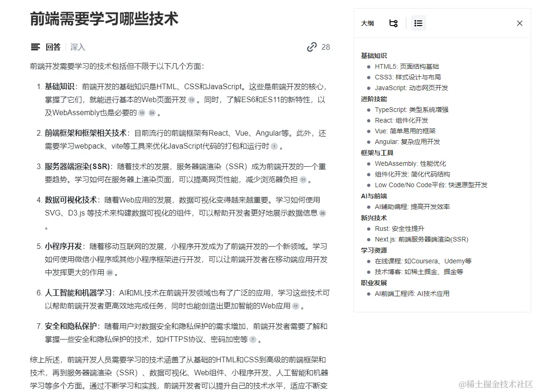The height and width of the screenshot is (392, 536).
Task: Click bold text 服务器端渲染(SSR)
Action: point(77,167)
